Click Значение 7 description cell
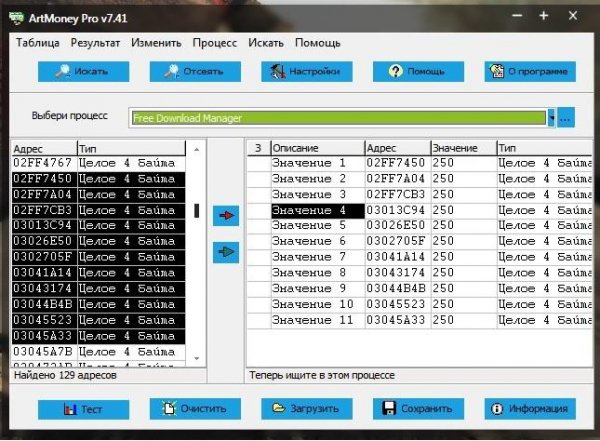Screen dimensions: 600x441 click(318, 257)
